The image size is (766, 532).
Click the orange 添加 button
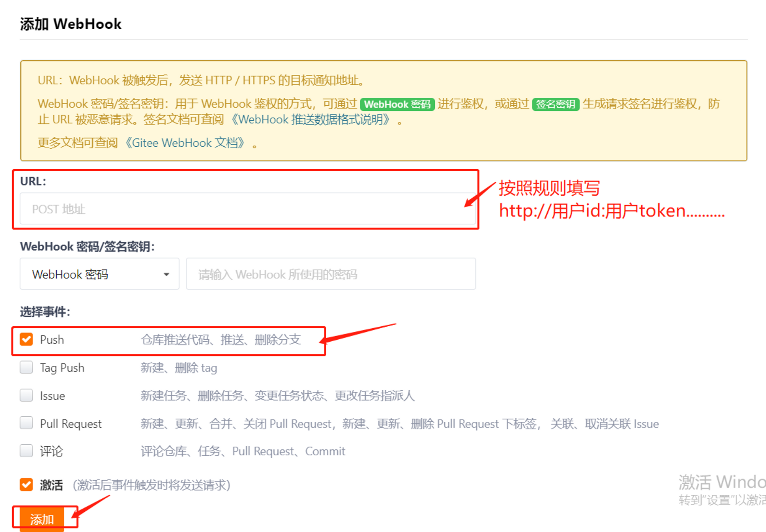click(42, 519)
